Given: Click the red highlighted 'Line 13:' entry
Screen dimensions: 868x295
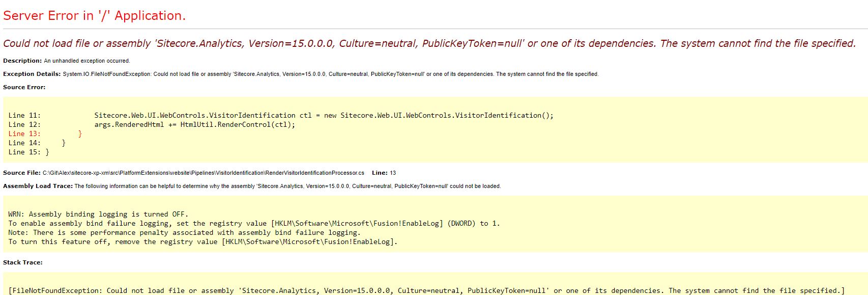Looking at the screenshot, I should (x=24, y=133).
